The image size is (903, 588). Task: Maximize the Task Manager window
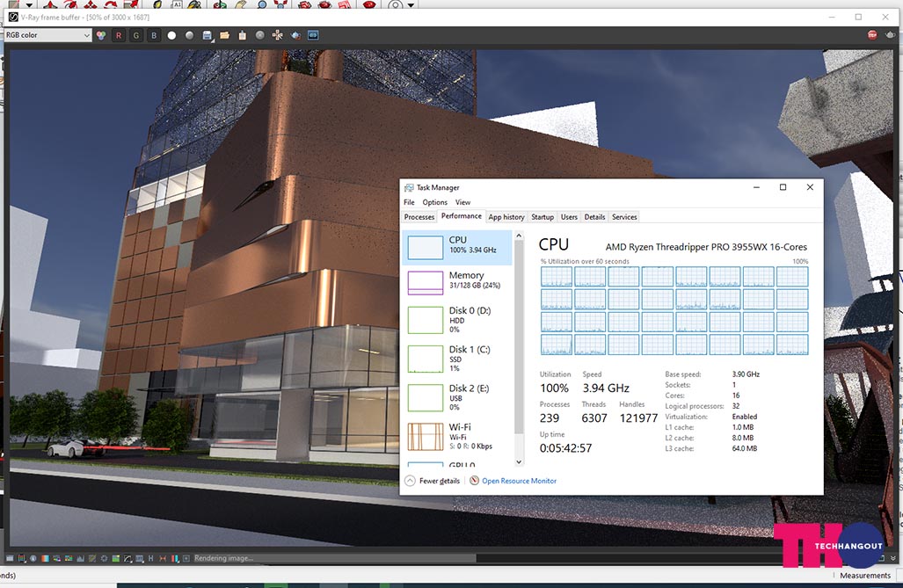(783, 187)
